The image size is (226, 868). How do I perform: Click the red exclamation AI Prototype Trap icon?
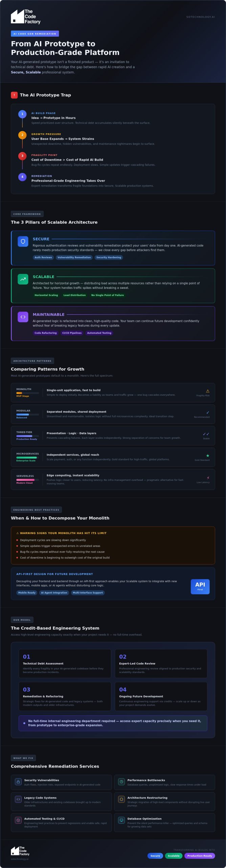[x=14, y=95]
